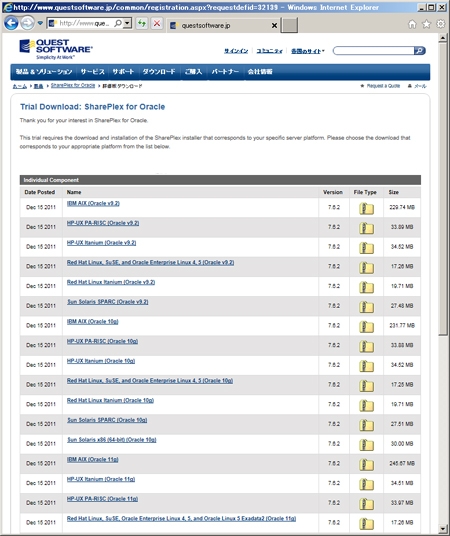Click zip icon for Sun Solaris SPARC (Oracle v9.2)
Image resolution: width=450 pixels, height=536 pixels.
pos(366,307)
